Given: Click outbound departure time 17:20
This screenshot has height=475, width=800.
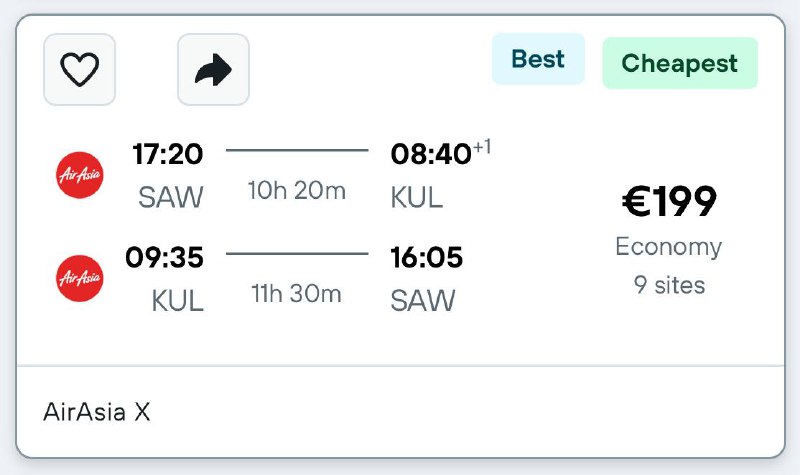Looking at the screenshot, I should click(x=167, y=154).
